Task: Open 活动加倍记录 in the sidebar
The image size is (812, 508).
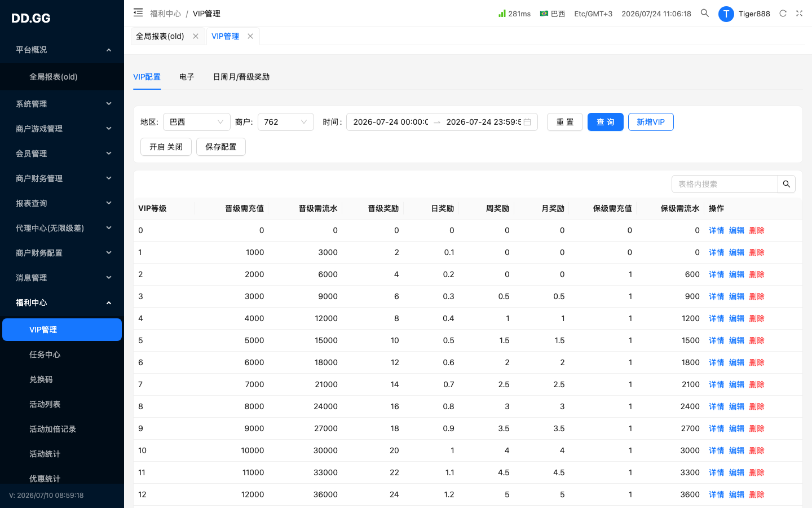Action: [62, 429]
